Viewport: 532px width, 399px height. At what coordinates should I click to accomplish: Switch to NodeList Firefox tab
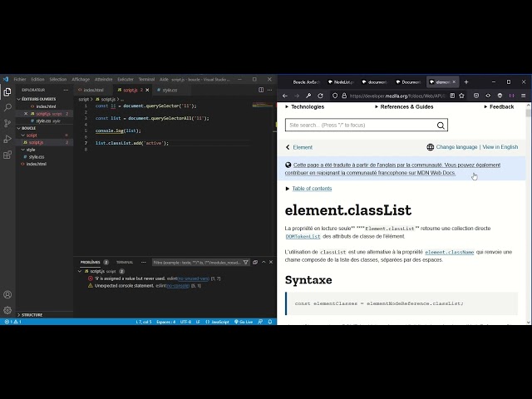pos(341,82)
